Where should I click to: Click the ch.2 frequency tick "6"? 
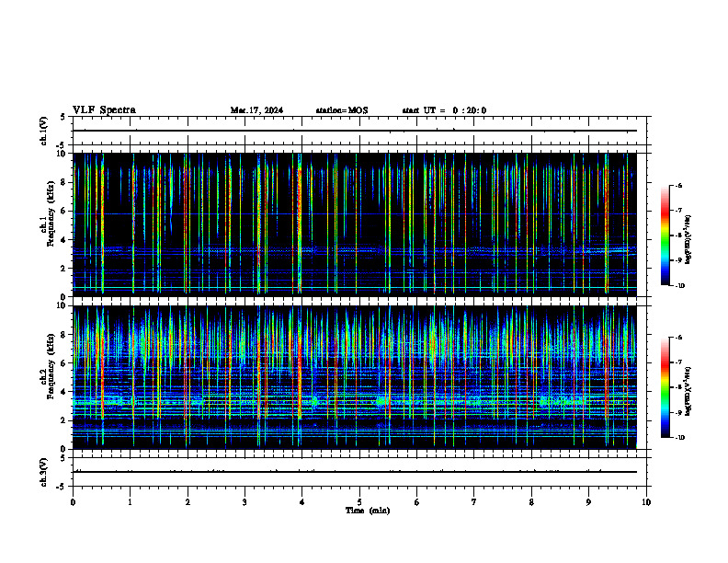point(64,363)
